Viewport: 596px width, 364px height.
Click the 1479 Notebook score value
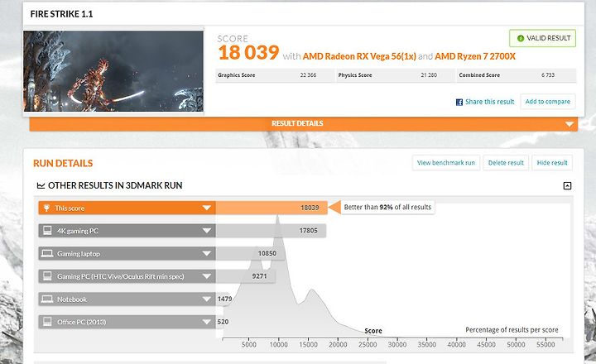(224, 299)
